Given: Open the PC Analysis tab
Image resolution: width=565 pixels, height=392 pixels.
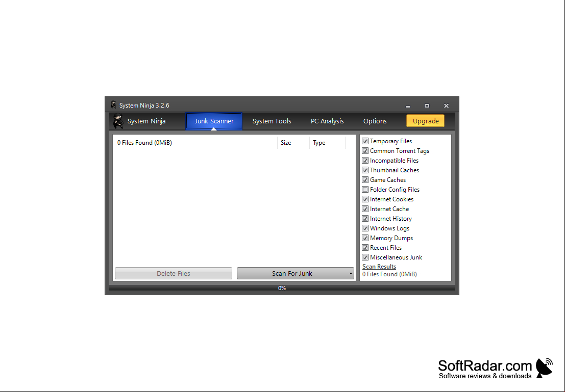Looking at the screenshot, I should point(327,121).
